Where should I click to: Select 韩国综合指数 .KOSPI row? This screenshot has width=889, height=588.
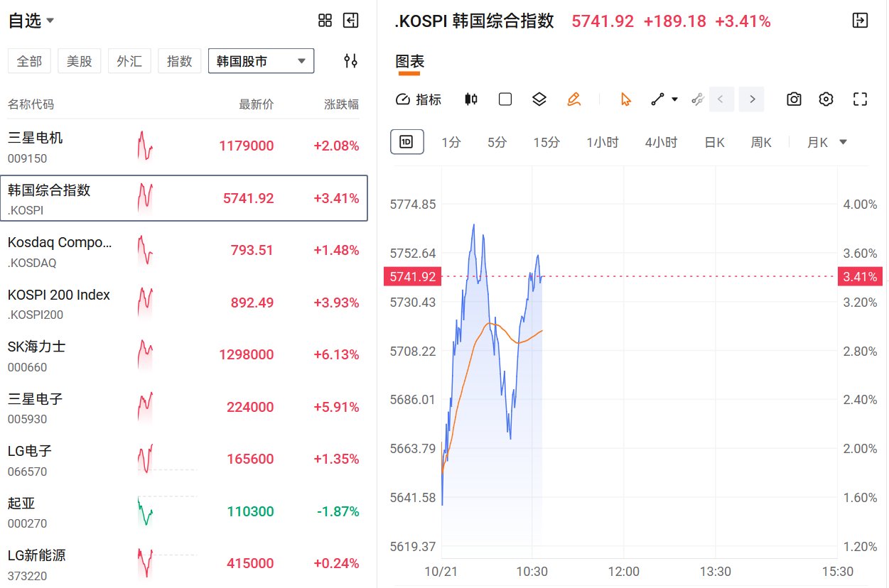(184, 198)
